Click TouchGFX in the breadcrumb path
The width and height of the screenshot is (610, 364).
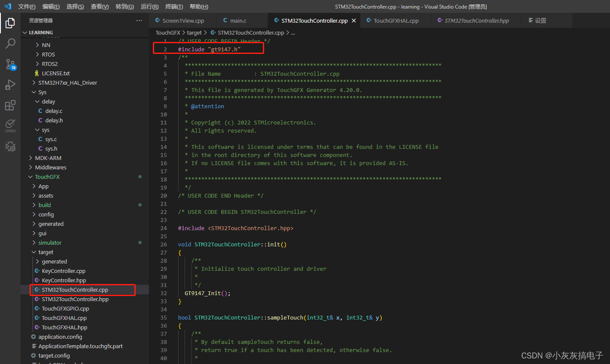[168, 33]
